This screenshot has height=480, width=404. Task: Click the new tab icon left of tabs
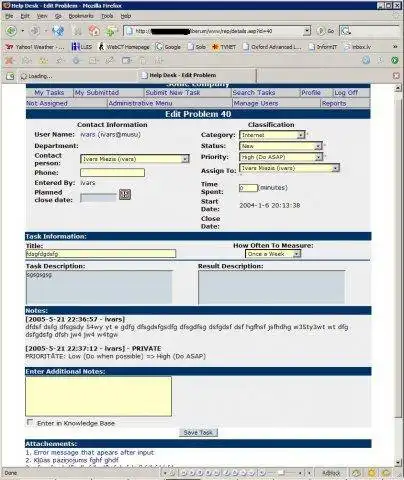(10, 76)
